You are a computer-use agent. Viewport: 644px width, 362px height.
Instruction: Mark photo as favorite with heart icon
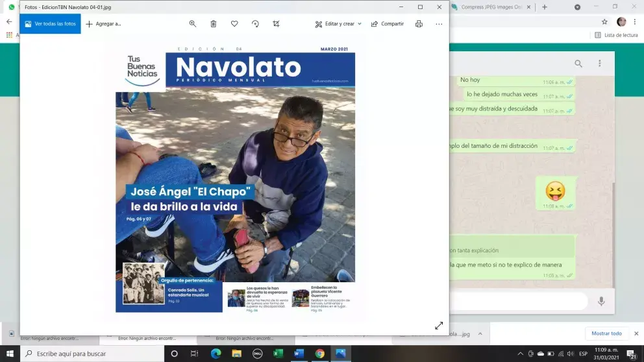[234, 24]
